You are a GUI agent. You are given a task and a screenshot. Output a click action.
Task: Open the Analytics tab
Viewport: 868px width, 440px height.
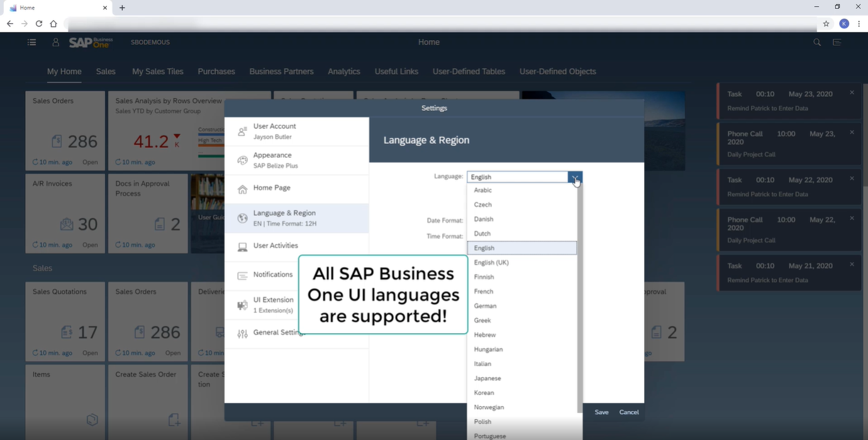click(x=344, y=72)
